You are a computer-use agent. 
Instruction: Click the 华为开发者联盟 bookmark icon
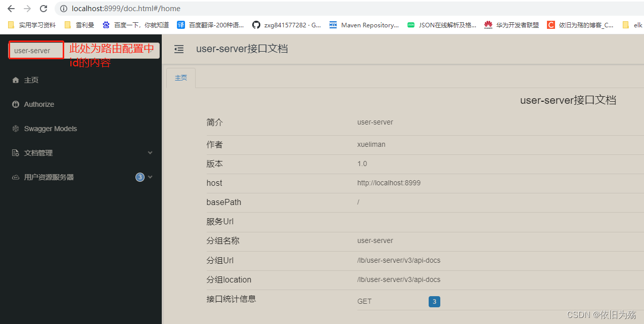tap(487, 24)
